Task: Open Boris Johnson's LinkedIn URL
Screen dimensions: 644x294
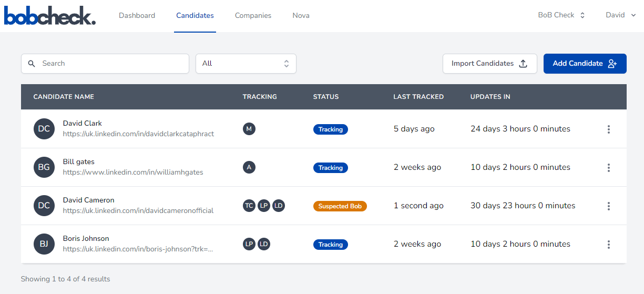Action: (x=138, y=249)
